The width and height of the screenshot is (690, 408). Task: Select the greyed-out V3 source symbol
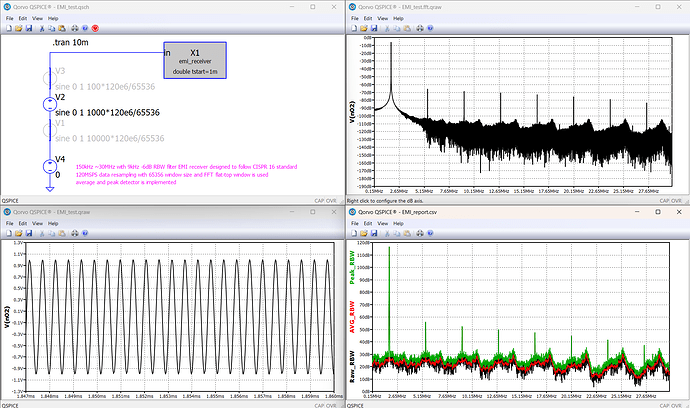(49, 78)
